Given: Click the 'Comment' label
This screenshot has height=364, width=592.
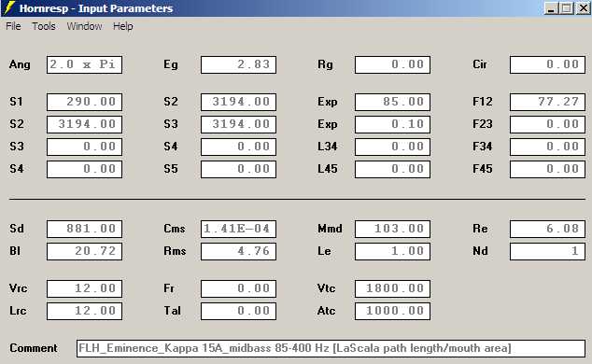Looking at the screenshot, I should pos(34,348).
